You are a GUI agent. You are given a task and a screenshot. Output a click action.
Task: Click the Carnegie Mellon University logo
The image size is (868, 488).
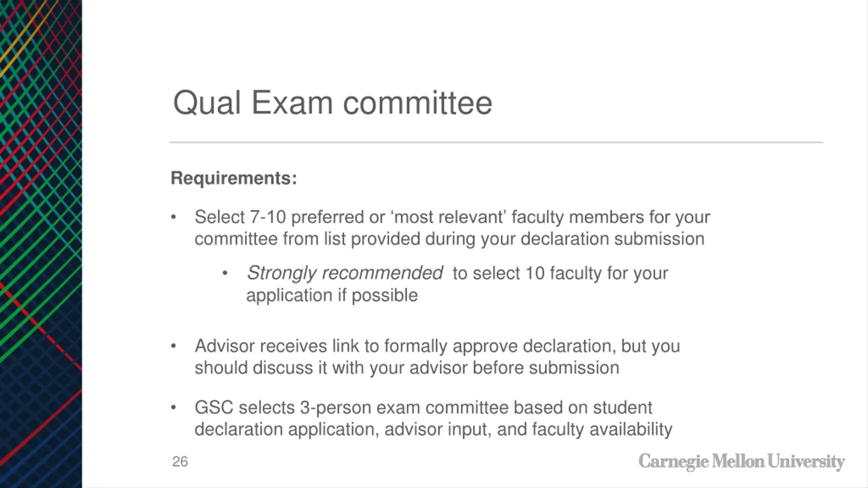[x=742, y=462]
